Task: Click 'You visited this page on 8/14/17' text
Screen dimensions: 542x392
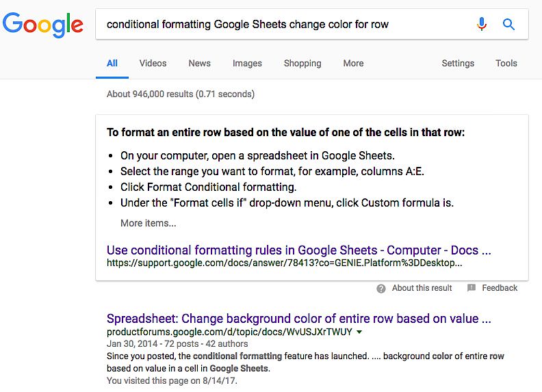Action: 172,381
